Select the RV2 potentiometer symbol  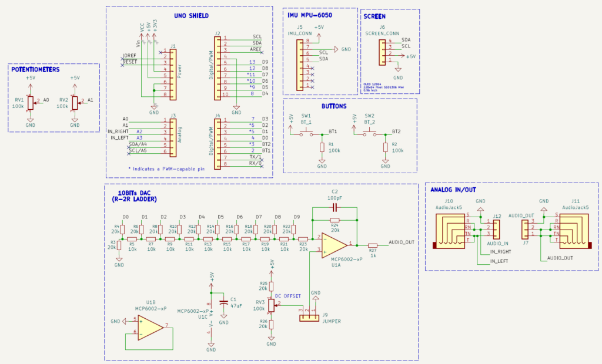[x=75, y=103]
